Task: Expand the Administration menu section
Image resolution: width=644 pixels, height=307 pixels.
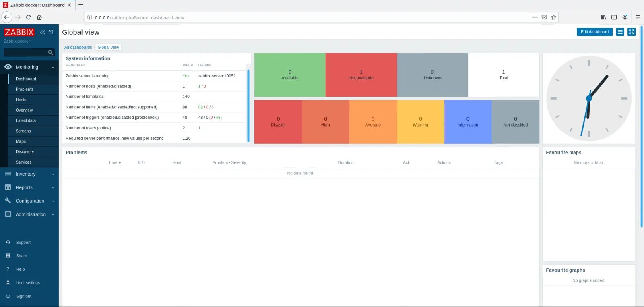Action: [x=29, y=214]
